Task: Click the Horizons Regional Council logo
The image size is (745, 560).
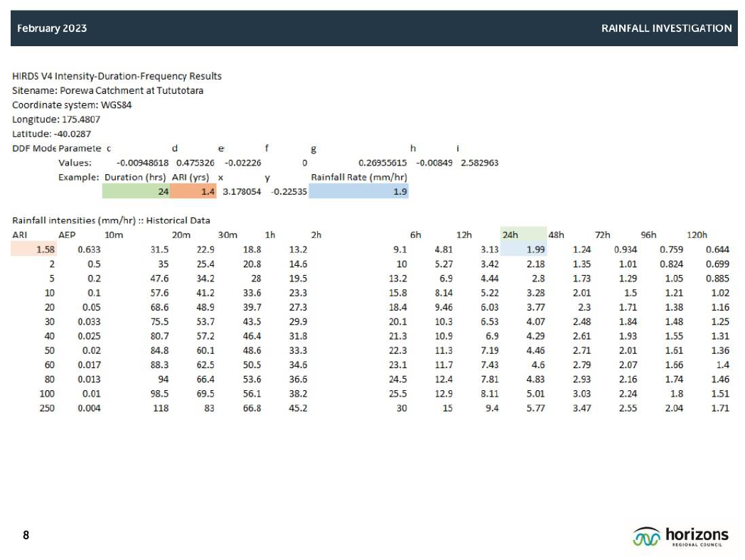Action: tap(680, 537)
